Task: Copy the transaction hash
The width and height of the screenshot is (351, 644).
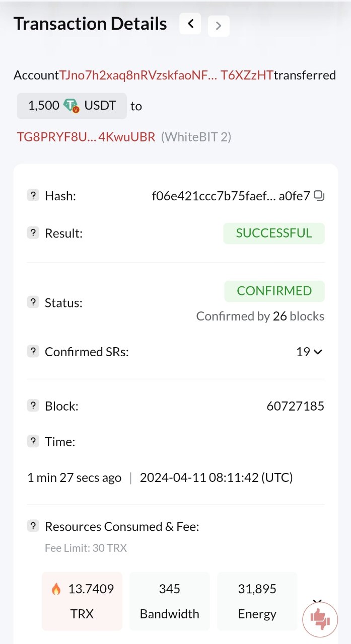Action: pos(319,196)
